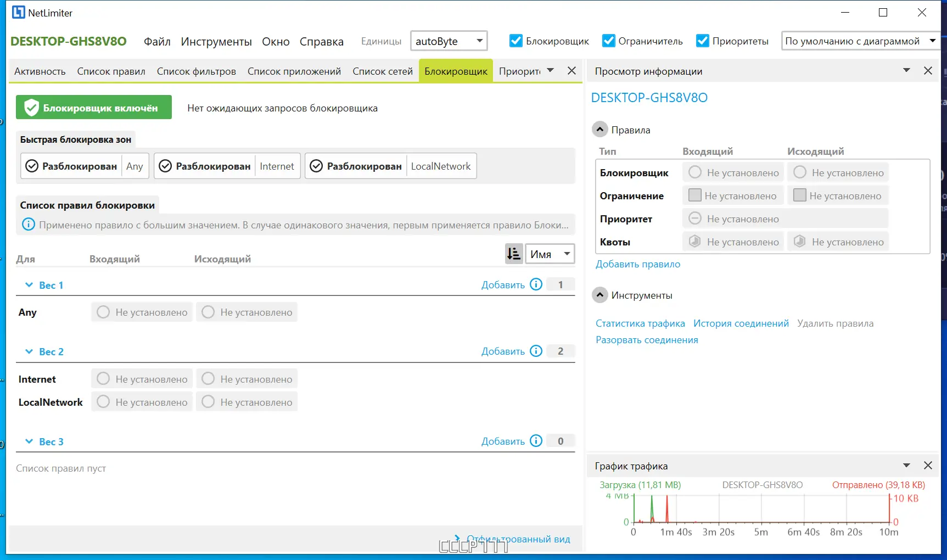Set the Приоритет rule in info panel

coord(786,219)
